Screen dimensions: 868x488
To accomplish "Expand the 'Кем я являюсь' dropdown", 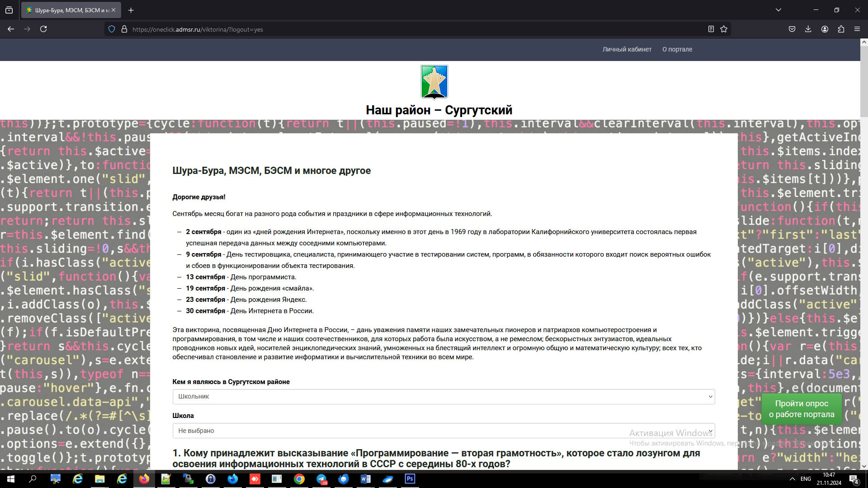I will click(443, 397).
